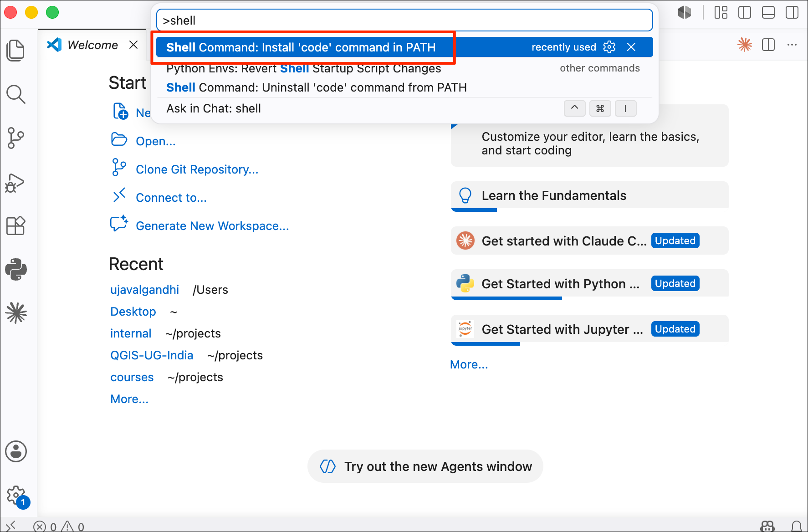Viewport: 808px width, 532px height.
Task: Click Try out the new Agents window
Action: click(x=425, y=466)
